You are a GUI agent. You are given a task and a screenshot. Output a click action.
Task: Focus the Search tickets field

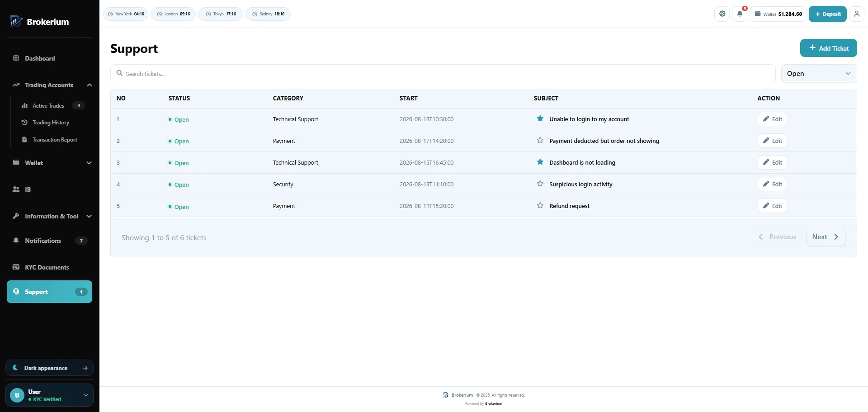[x=443, y=73]
